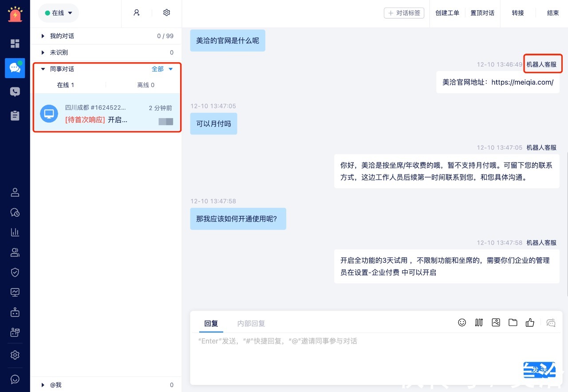Click the knowledge base books icon
Image resolution: width=568 pixels, height=392 pixels.
(x=479, y=323)
